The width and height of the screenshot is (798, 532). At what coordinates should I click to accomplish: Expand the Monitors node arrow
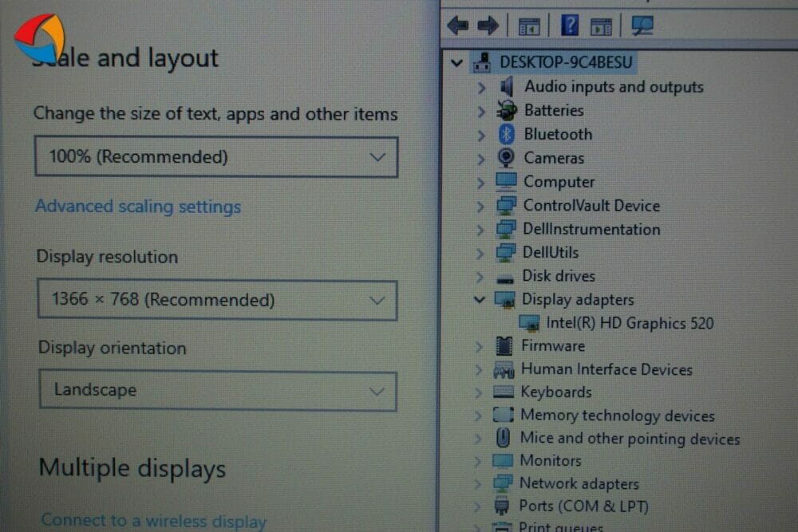click(x=477, y=461)
